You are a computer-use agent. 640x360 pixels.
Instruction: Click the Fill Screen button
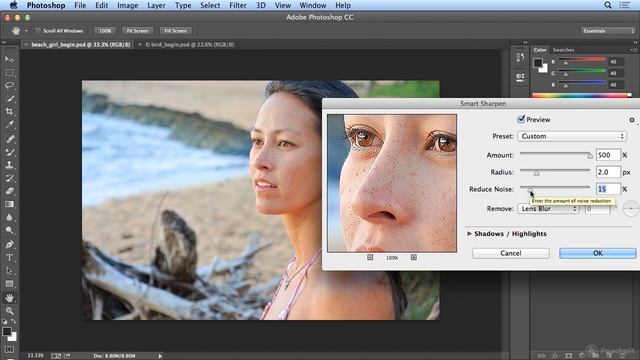coord(176,31)
